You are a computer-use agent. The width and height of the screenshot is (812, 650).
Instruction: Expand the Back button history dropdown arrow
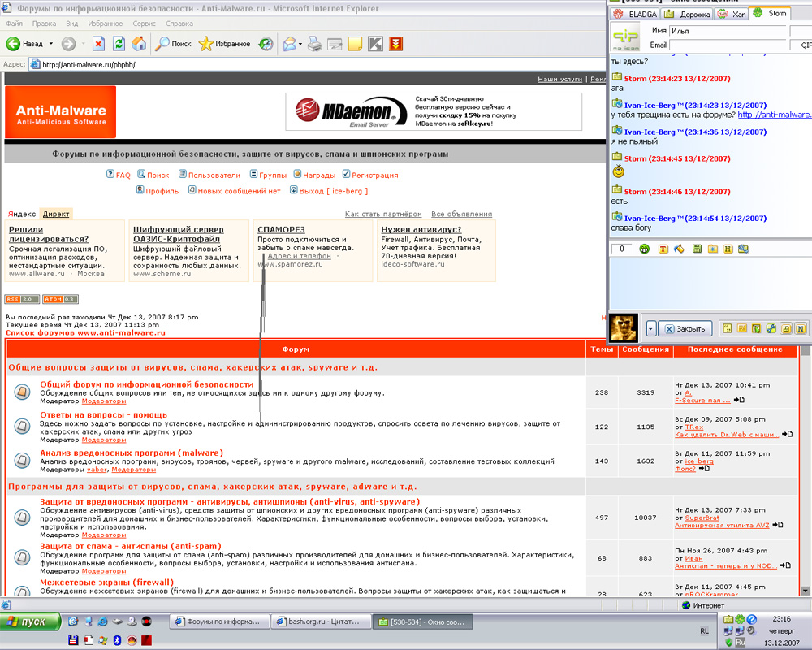tap(51, 44)
